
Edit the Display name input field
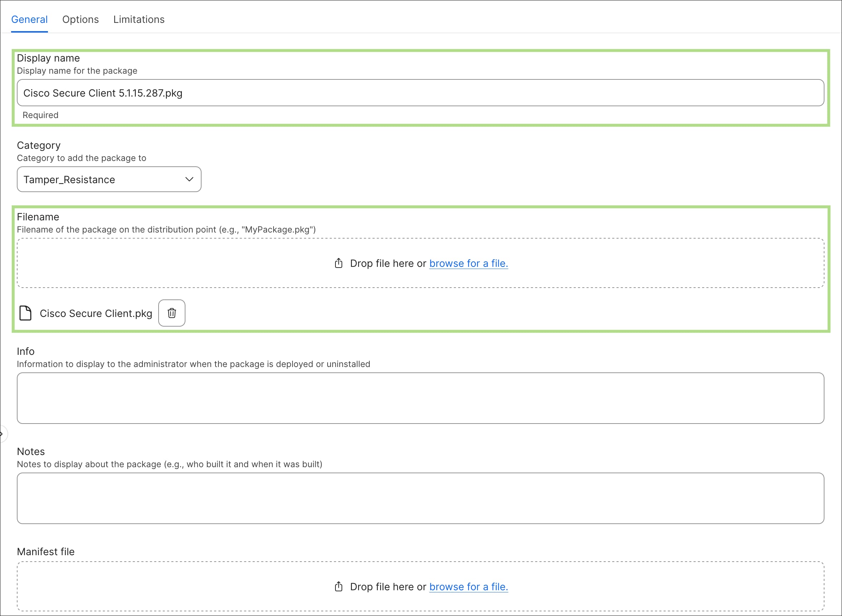(420, 93)
